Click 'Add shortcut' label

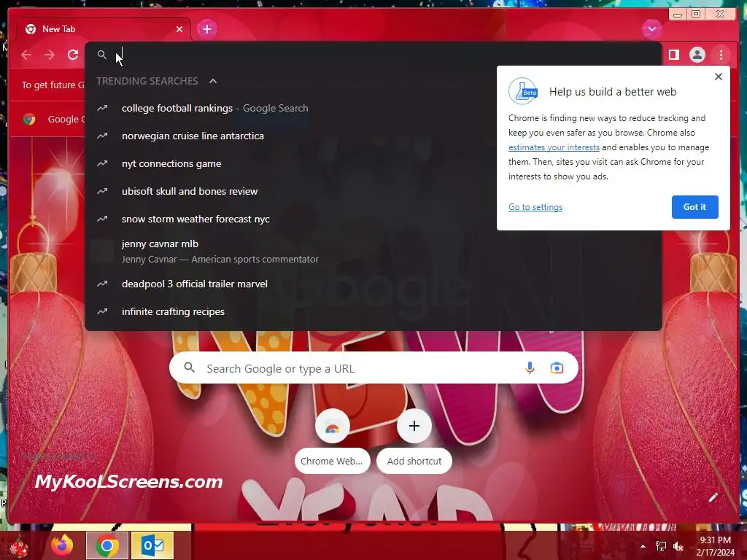tap(414, 461)
